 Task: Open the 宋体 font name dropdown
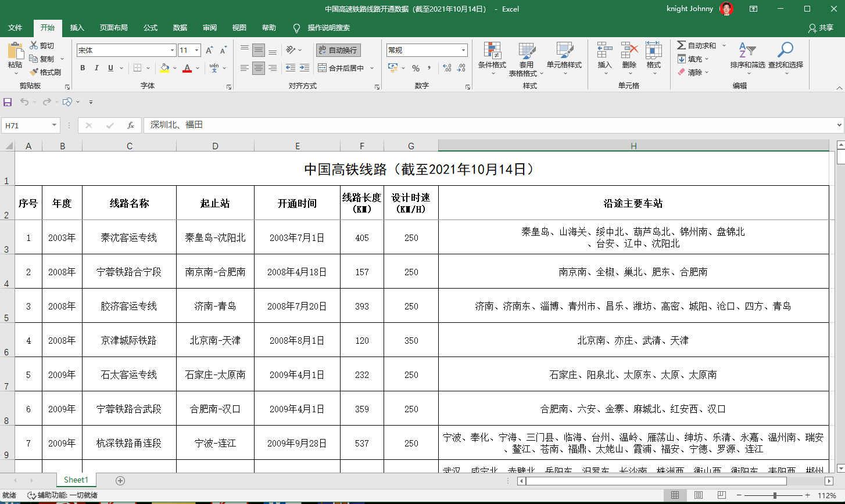click(x=172, y=51)
